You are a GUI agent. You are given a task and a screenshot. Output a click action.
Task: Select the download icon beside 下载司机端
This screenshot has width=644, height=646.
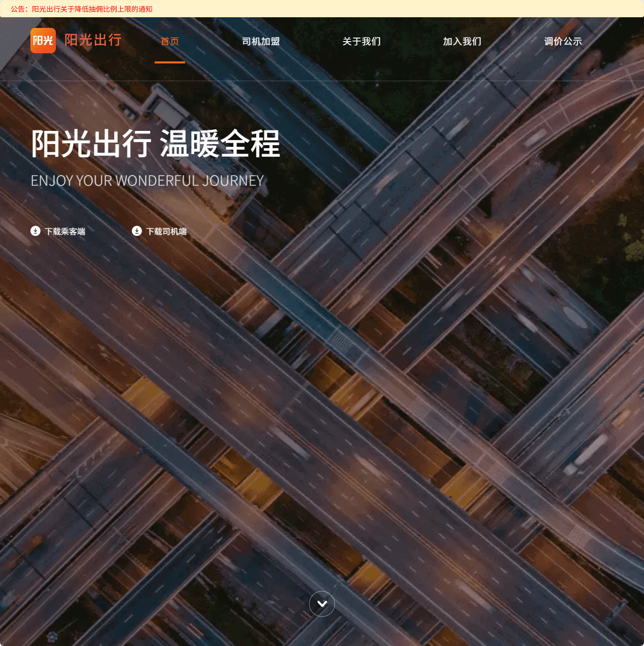tap(136, 231)
